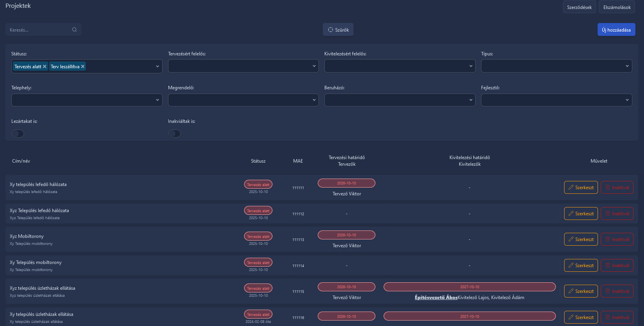Screen dimensions: 644x326
Task: Edit project 111112 with Szerkeszt
Action: click(581, 214)
